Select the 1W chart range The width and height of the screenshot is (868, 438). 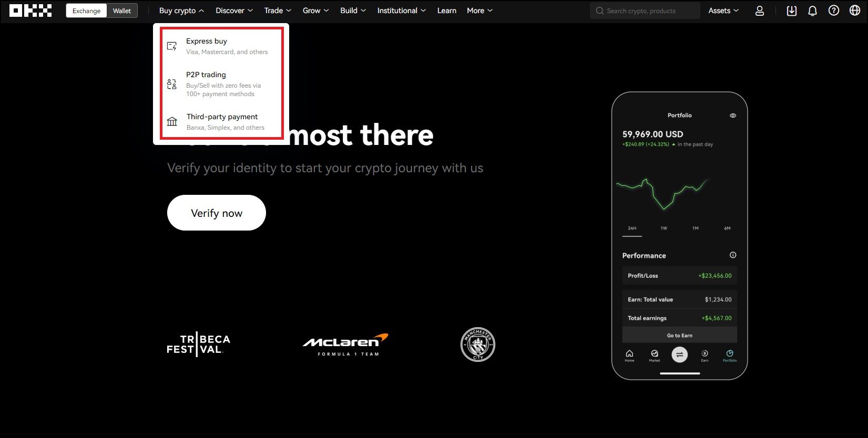tap(663, 228)
